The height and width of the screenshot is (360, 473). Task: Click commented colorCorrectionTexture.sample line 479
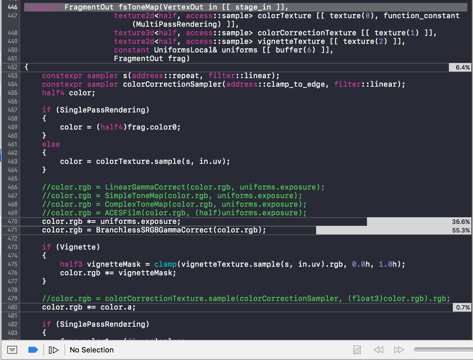(x=246, y=299)
